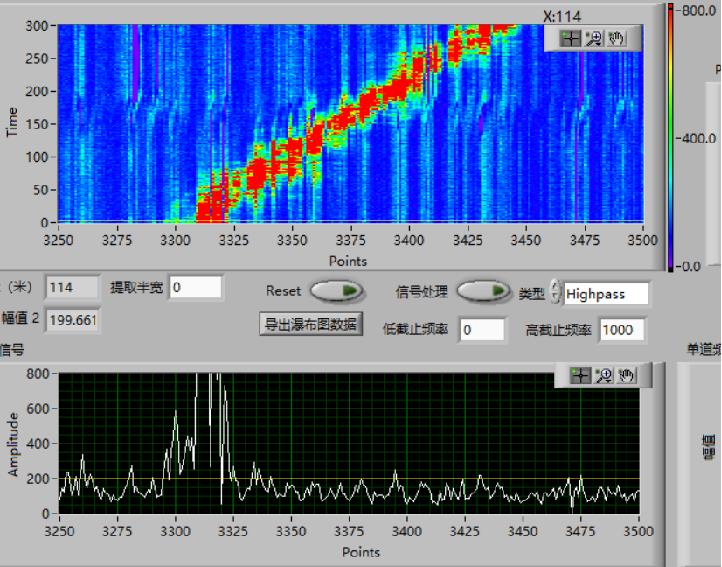The image size is (722, 567).
Task: Click the 类型 filter type increment arrows
Action: coord(555,293)
